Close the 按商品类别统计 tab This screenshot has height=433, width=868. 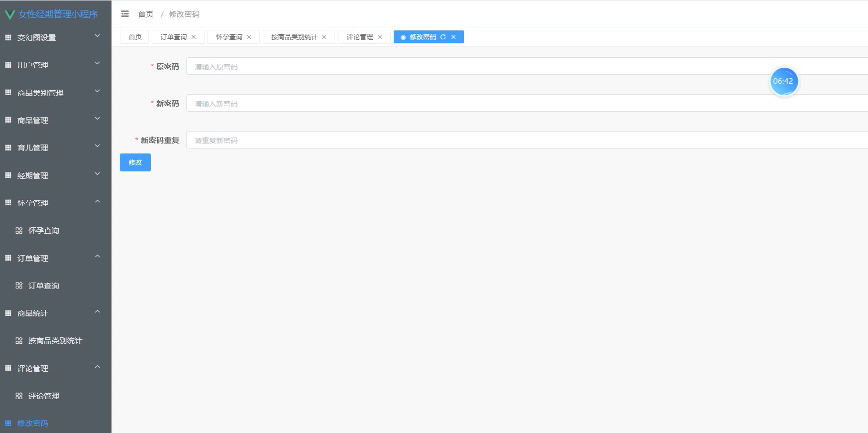pyautogui.click(x=324, y=37)
